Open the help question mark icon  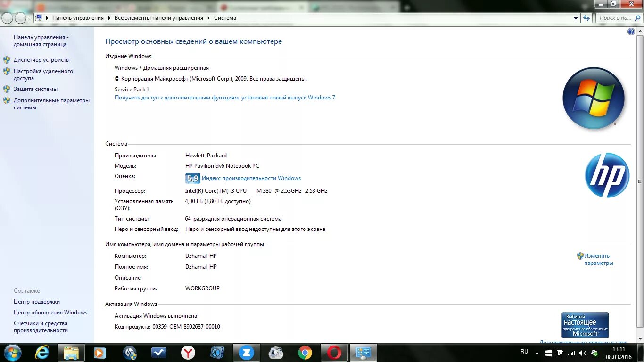pyautogui.click(x=631, y=32)
